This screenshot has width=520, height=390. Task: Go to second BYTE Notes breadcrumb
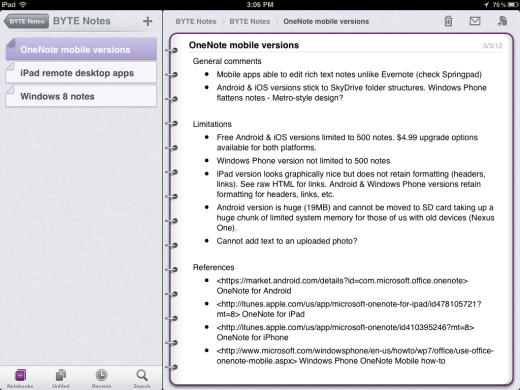[250, 21]
